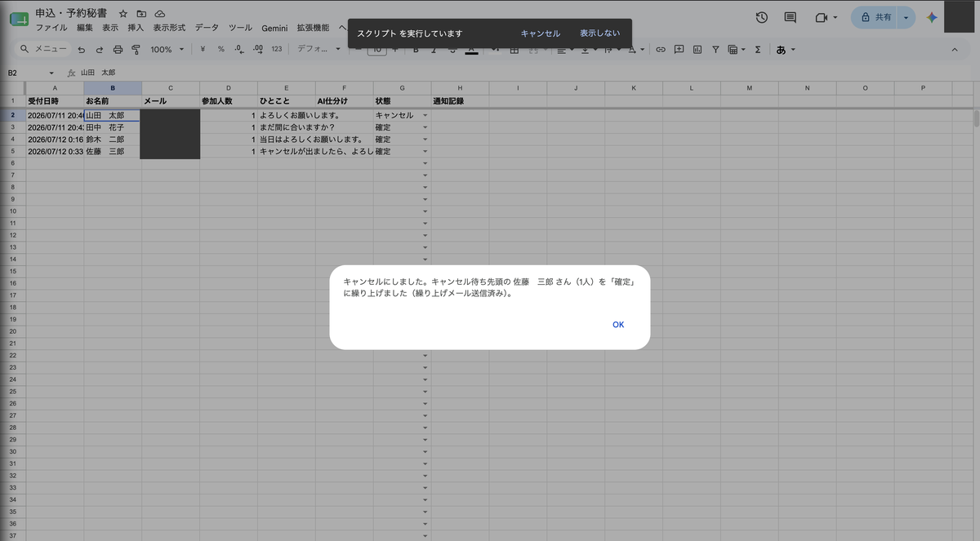Open the zoom 100% dropdown

click(x=167, y=50)
